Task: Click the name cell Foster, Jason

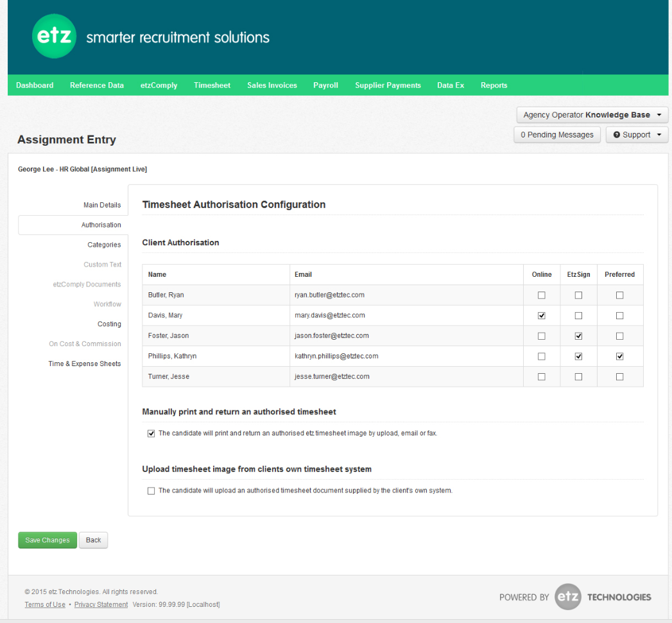Action: click(x=216, y=336)
